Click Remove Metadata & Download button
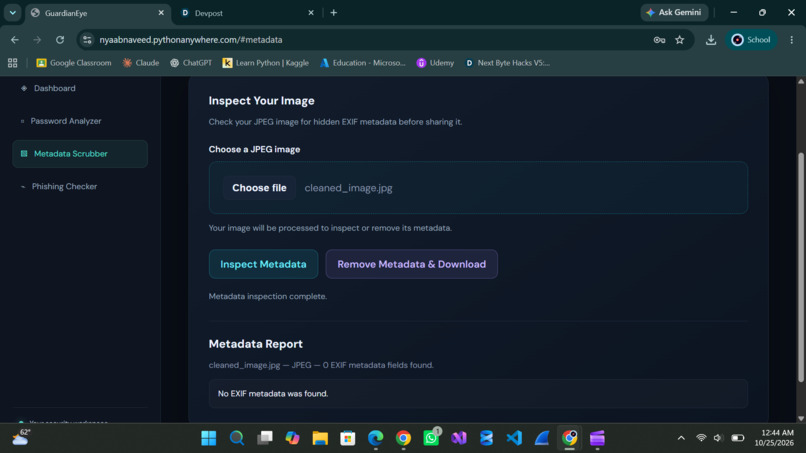This screenshot has width=806, height=453. (411, 264)
